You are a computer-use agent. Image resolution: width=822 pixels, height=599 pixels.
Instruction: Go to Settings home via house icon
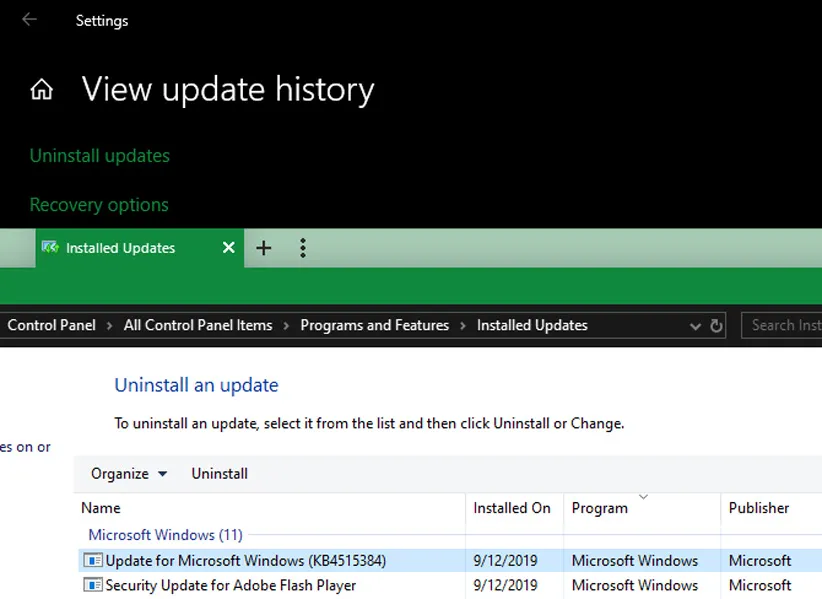41,90
